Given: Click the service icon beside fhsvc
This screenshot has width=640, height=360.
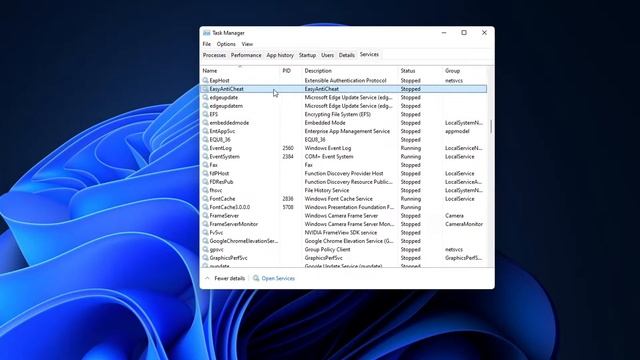Looking at the screenshot, I should 205,190.
